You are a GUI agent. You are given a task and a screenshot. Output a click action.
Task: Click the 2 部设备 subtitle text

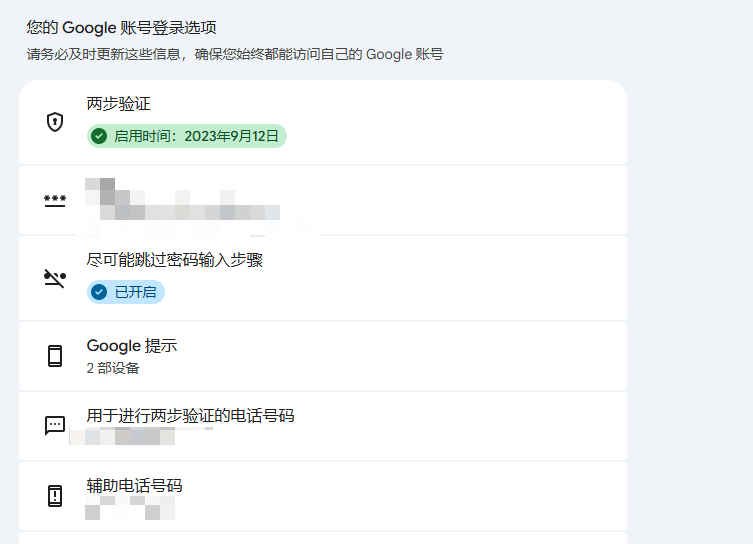pyautogui.click(x=113, y=368)
